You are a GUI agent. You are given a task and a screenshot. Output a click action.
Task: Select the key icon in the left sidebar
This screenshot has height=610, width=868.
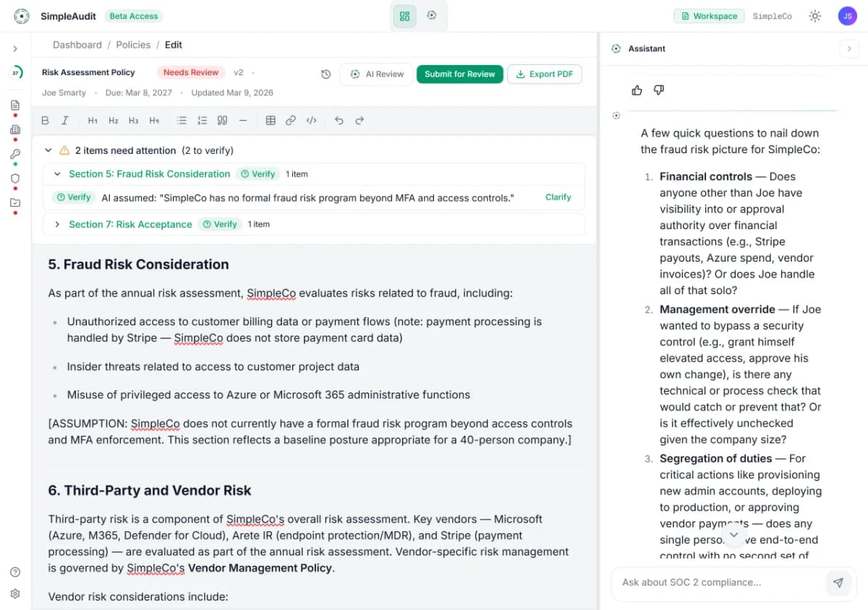(14, 153)
